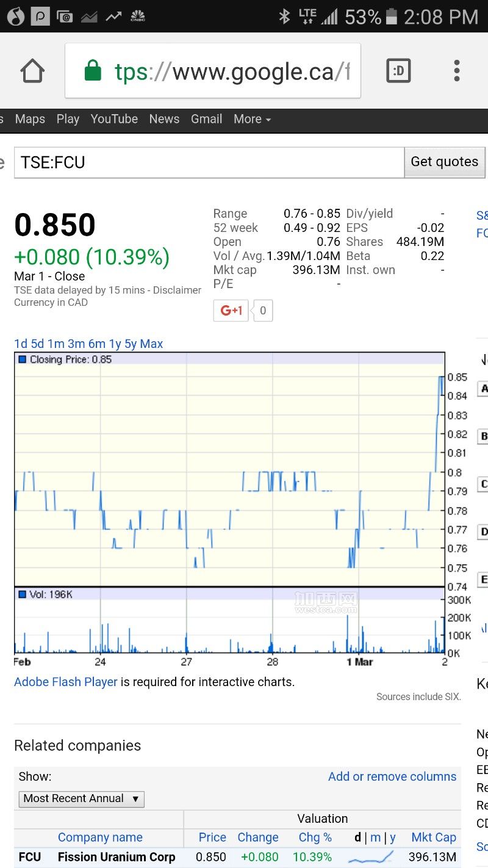The width and height of the screenshot is (488, 868).
Task: Expand the More menu in Google bar
Action: (x=252, y=119)
